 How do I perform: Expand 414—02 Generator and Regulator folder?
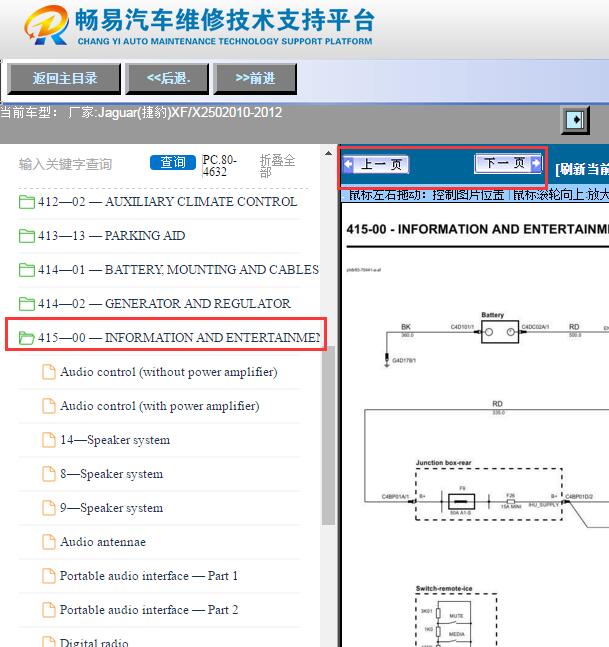point(164,304)
